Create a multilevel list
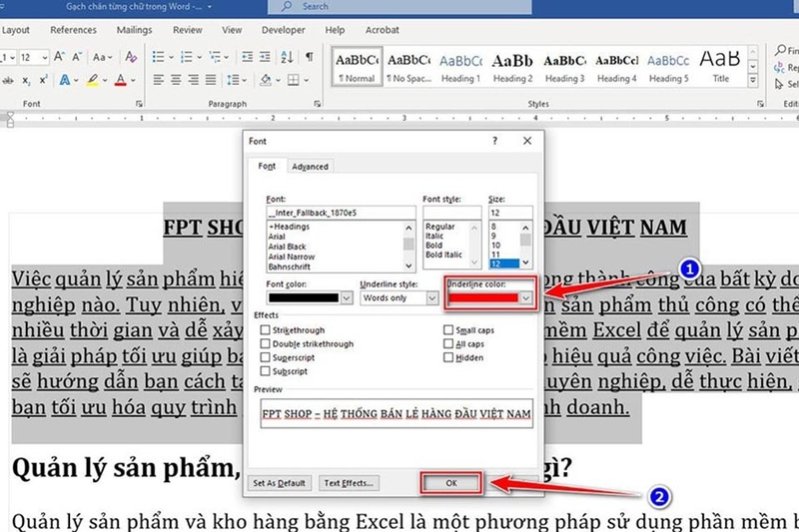 [x=215, y=57]
